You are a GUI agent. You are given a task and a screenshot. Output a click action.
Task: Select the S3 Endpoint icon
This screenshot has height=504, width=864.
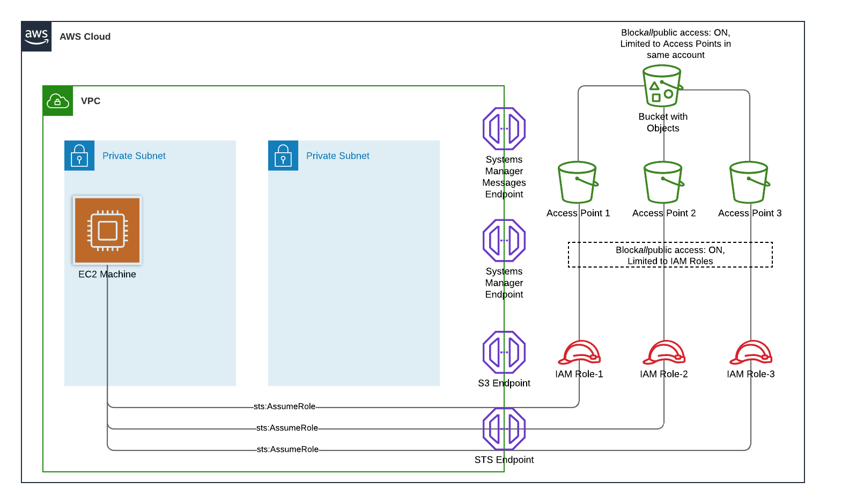tap(504, 352)
